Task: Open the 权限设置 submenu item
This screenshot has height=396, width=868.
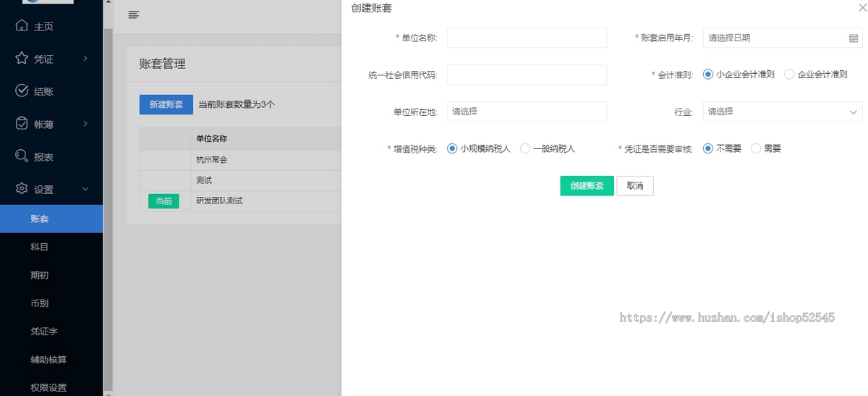Action: (51, 387)
